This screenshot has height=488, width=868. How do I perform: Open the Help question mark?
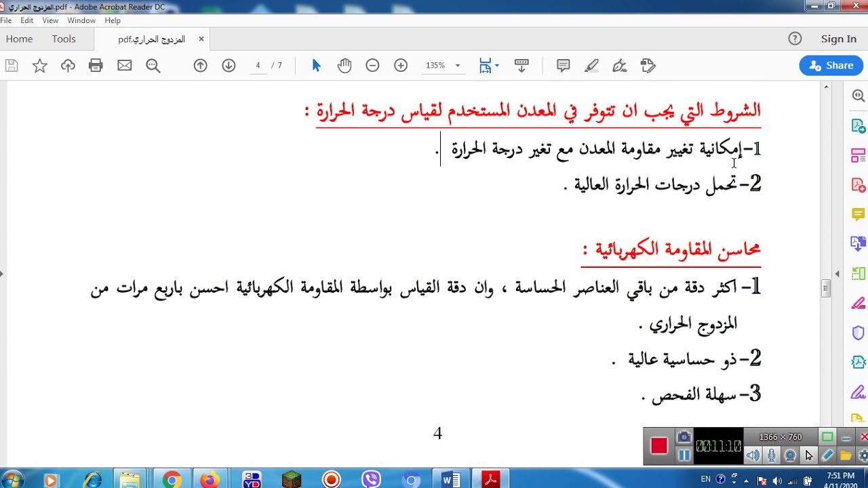(795, 39)
